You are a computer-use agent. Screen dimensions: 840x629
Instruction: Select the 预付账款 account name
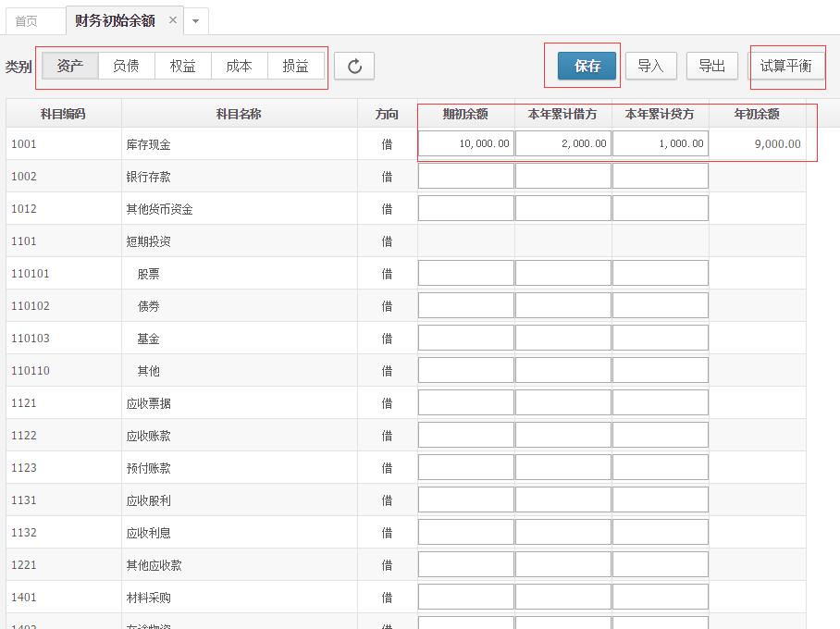pos(148,468)
